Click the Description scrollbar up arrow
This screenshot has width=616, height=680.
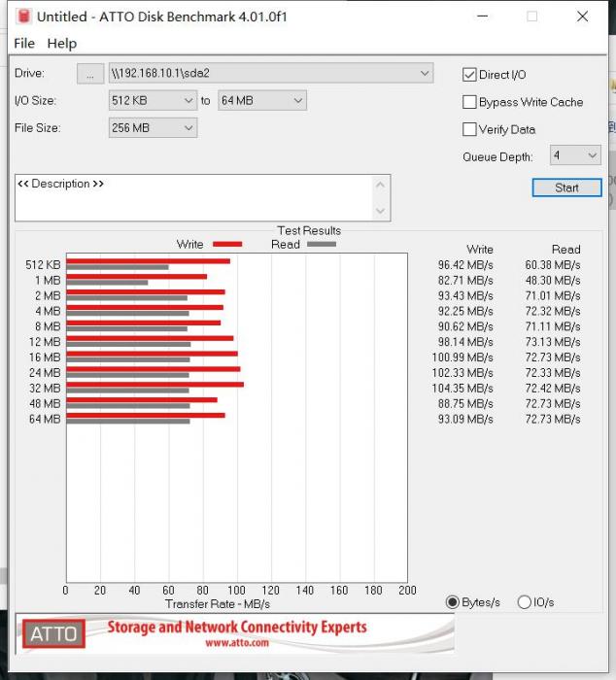(x=381, y=186)
